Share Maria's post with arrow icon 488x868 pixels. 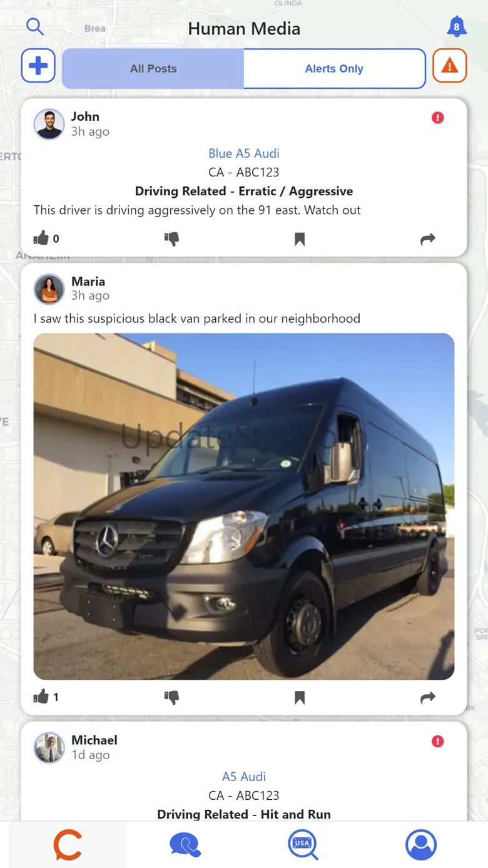428,697
